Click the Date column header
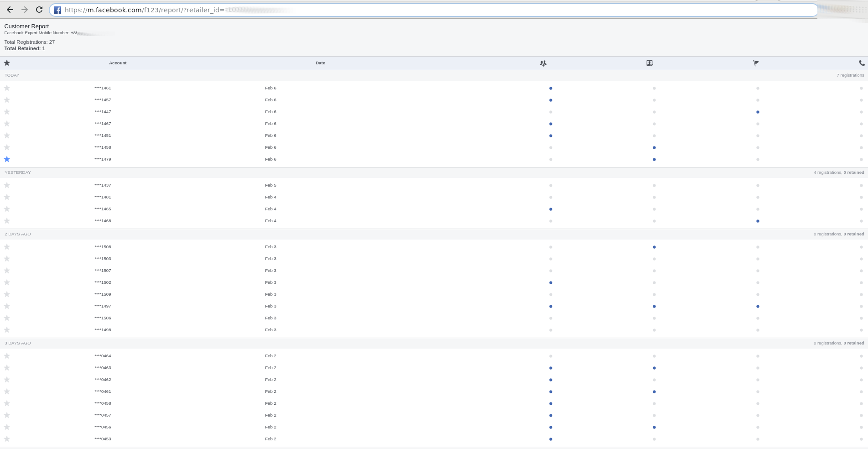Screen dimensions: 868x449 [x=320, y=63]
